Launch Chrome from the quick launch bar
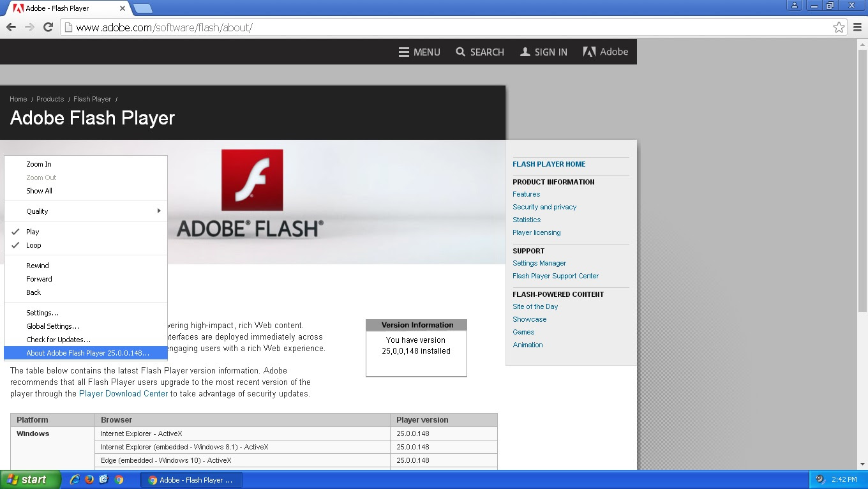868x489 pixels. click(119, 479)
